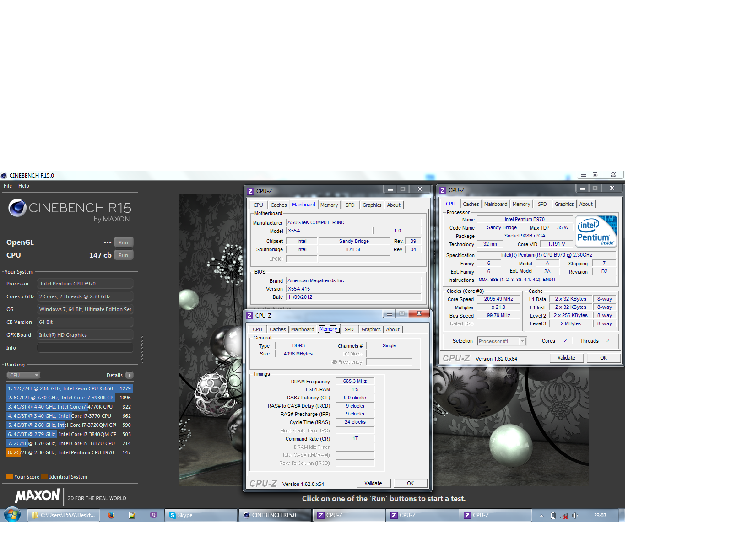The image size is (747, 560).
Task: Click the orange Your Score legend swatch
Action: coord(10,477)
